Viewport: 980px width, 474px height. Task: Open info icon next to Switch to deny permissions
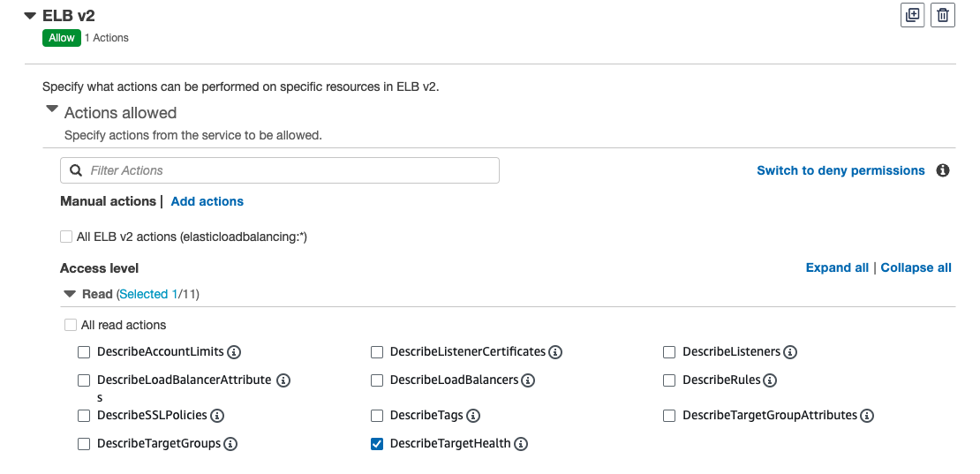click(943, 170)
